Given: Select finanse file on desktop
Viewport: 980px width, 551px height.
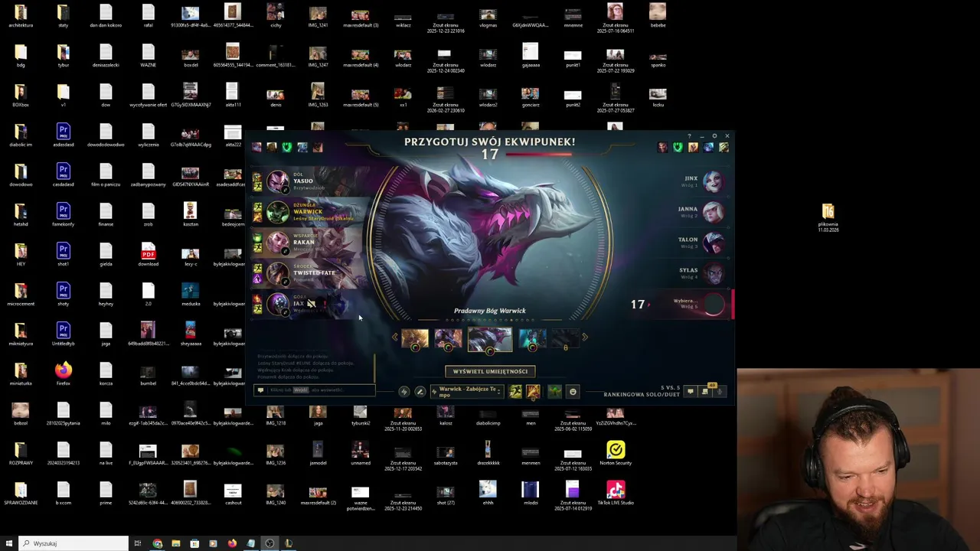Looking at the screenshot, I should (106, 215).
